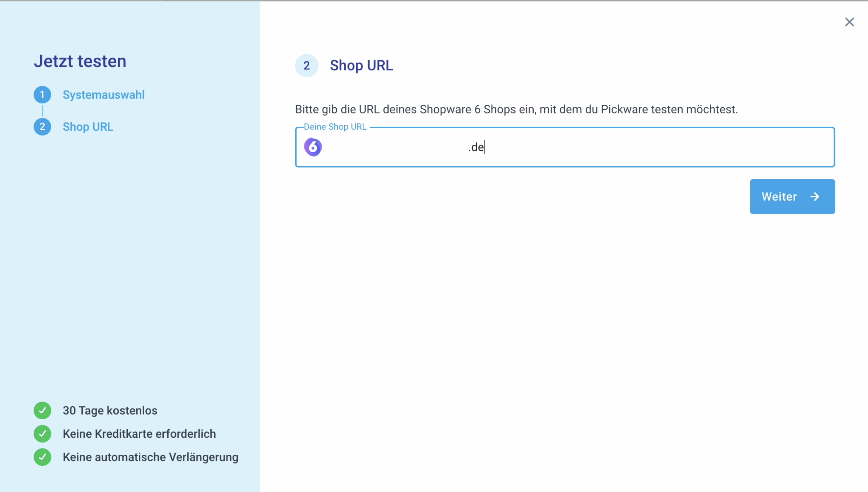This screenshot has width=868, height=492.
Task: Click the Deine Shop URL field label
Action: [x=335, y=127]
